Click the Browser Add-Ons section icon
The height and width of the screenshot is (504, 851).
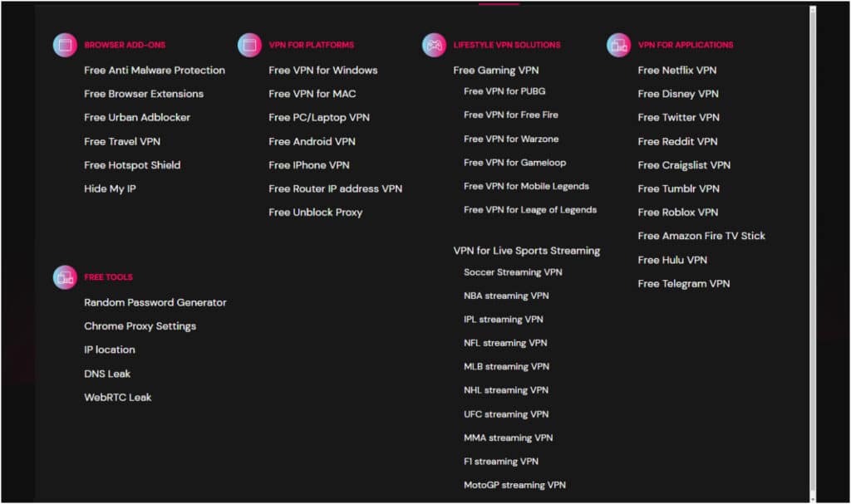pos(65,45)
